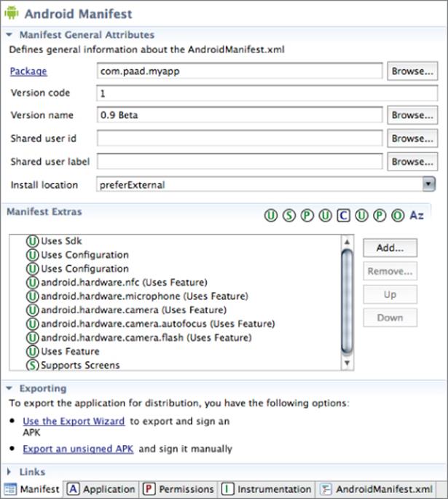Click the Down button
448x499 pixels.
tap(390, 318)
